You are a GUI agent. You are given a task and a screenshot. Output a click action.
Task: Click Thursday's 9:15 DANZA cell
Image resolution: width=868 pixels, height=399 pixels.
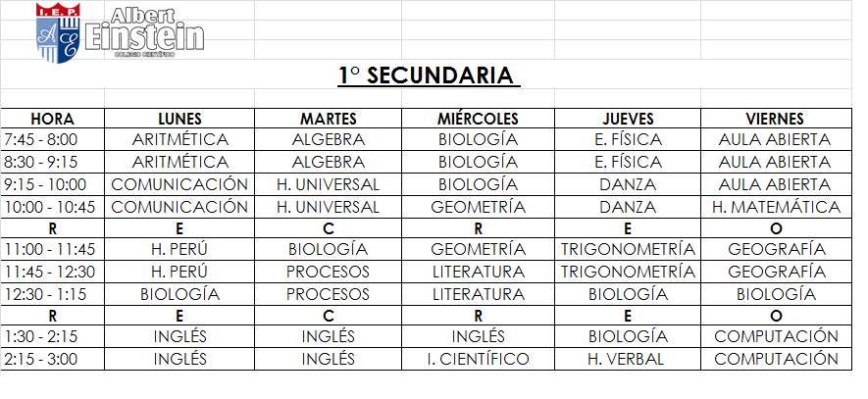tap(627, 184)
